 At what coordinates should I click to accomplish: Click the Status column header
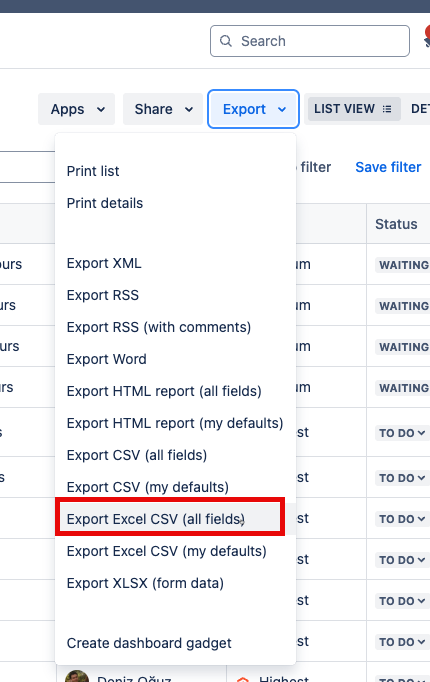pos(398,224)
